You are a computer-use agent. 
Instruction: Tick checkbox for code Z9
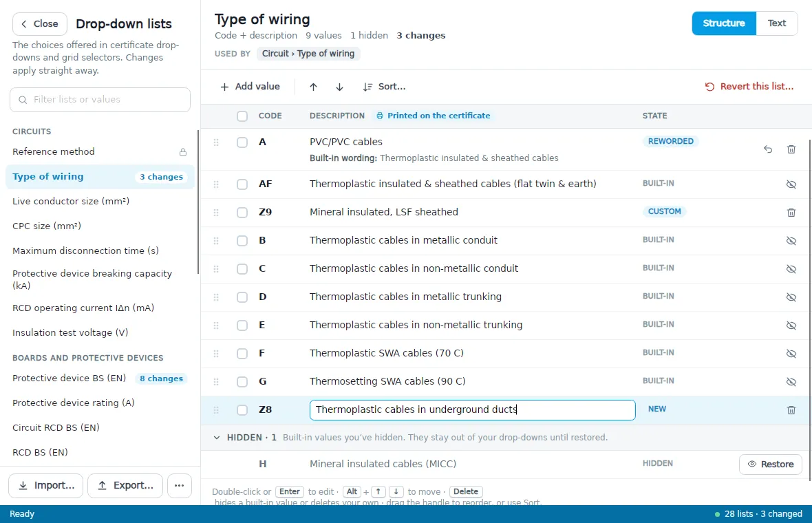tap(242, 213)
